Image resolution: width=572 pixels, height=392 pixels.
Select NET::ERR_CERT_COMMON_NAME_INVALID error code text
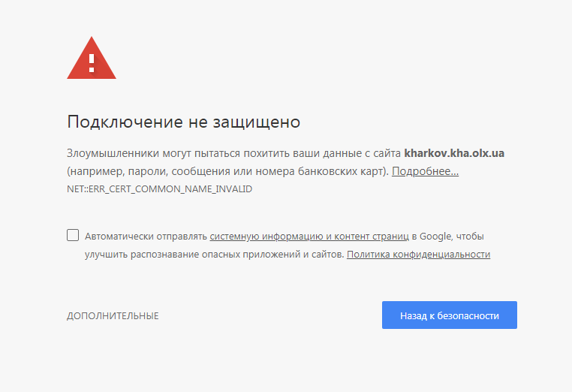coord(159,189)
